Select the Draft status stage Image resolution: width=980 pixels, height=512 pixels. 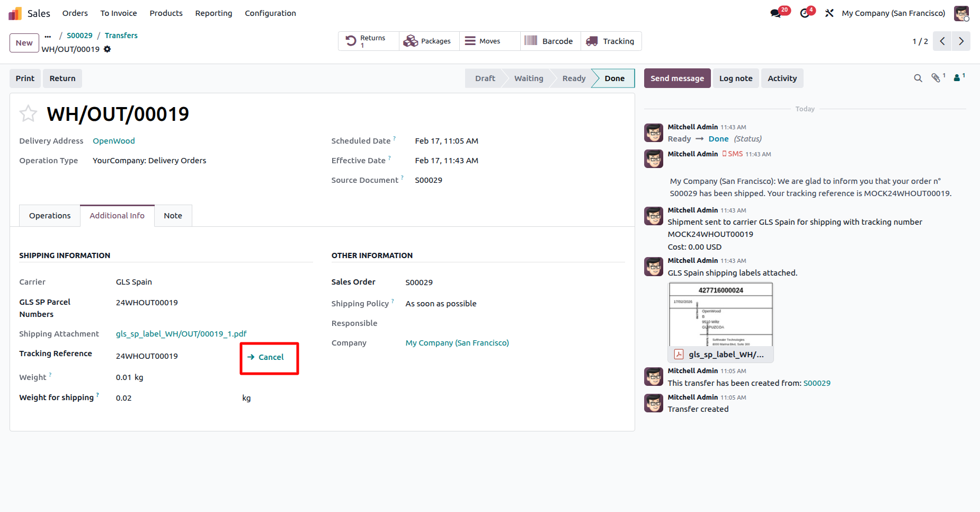tap(485, 78)
